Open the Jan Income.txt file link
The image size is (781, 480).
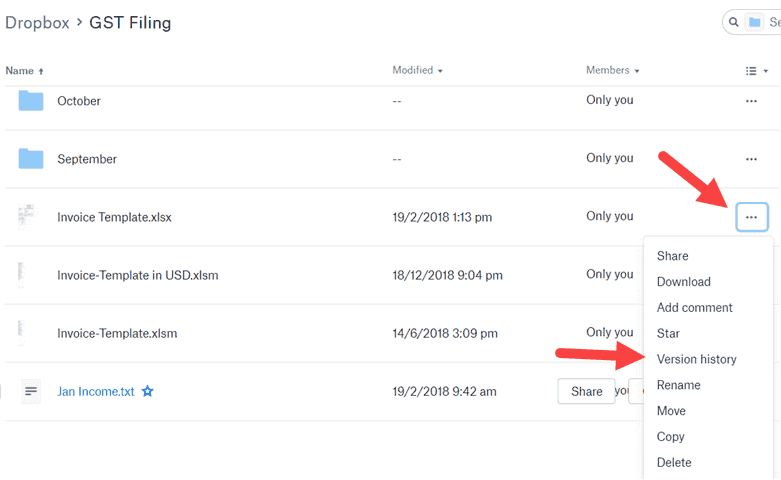95,392
